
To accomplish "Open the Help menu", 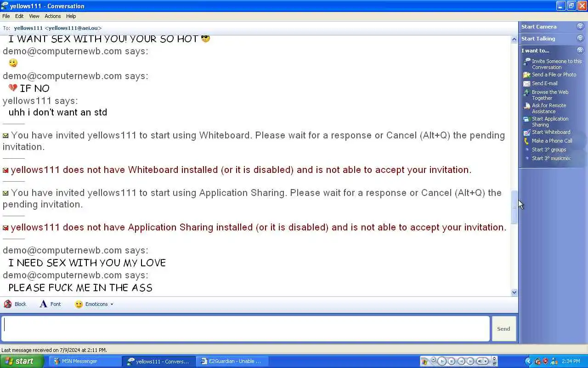I will click(71, 16).
